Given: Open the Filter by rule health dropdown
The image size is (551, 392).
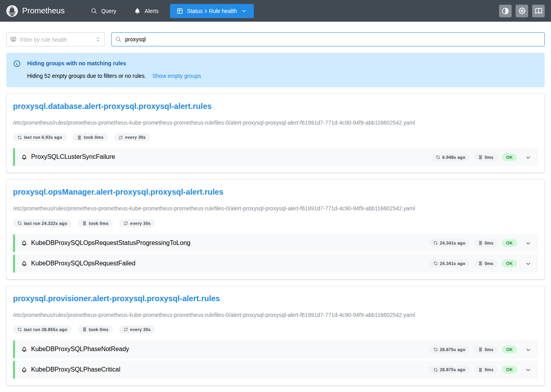Looking at the screenshot, I should pos(55,39).
